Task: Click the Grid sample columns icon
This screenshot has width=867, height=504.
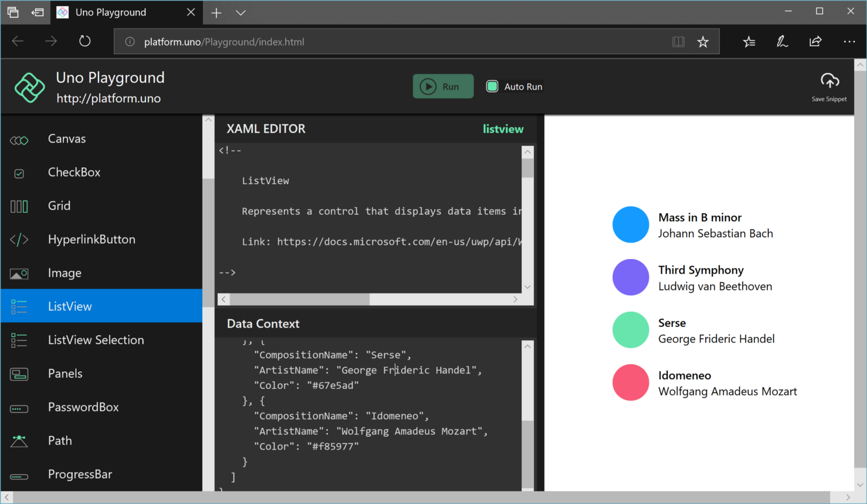Action: (x=19, y=206)
